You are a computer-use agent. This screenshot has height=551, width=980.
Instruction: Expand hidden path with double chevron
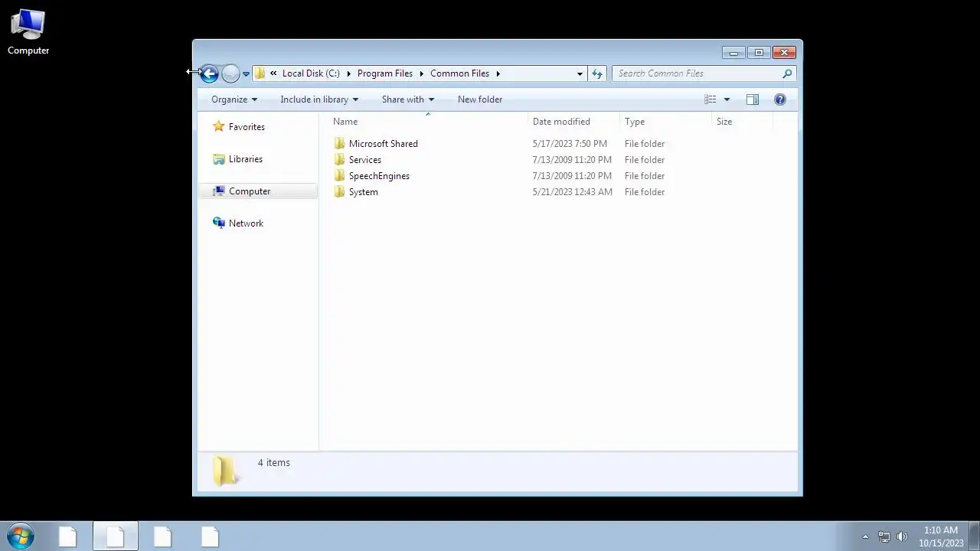(x=273, y=73)
